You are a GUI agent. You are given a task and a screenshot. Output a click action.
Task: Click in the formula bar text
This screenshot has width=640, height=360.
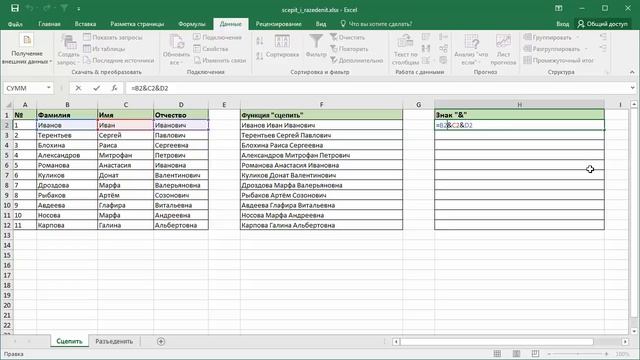point(149,88)
